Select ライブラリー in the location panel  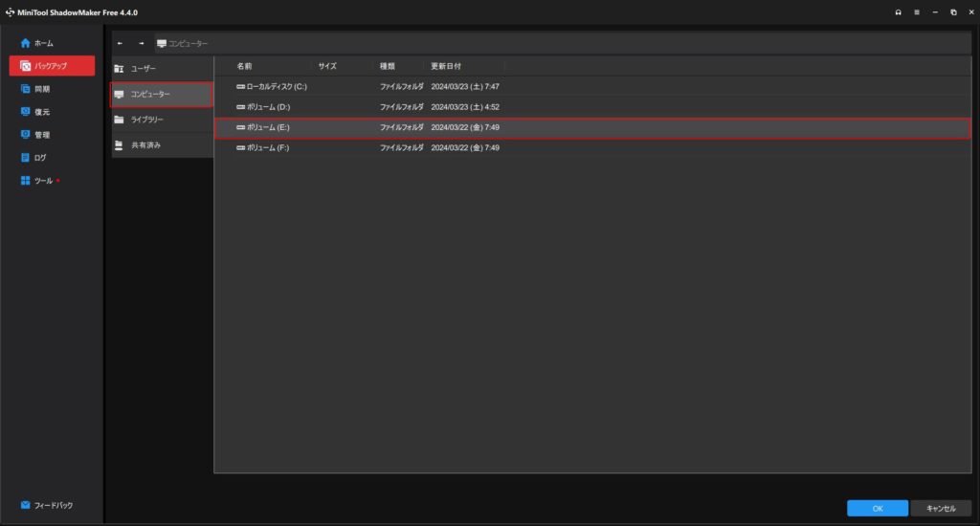(146, 120)
